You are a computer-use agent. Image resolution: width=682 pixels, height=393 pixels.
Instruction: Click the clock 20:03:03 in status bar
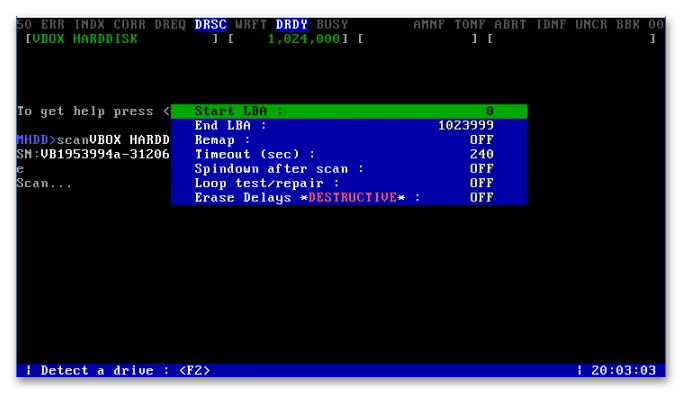click(623, 370)
